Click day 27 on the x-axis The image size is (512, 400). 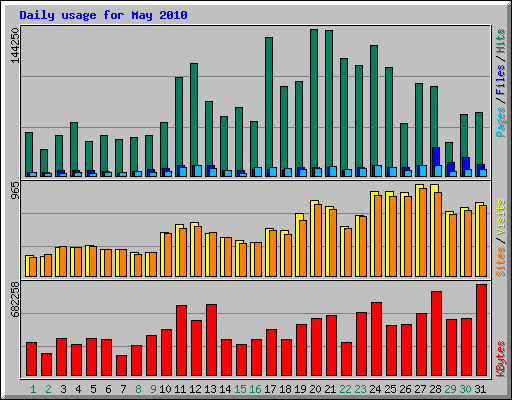tap(420, 389)
